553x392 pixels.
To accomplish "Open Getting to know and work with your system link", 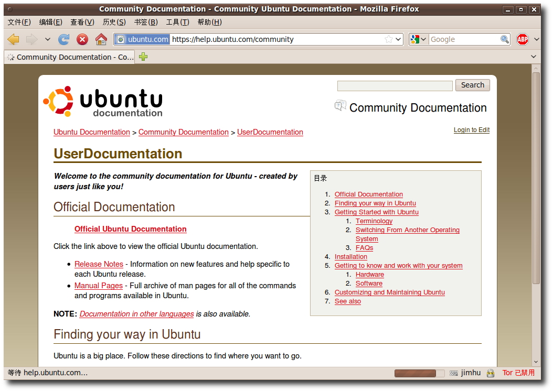I will pos(399,266).
